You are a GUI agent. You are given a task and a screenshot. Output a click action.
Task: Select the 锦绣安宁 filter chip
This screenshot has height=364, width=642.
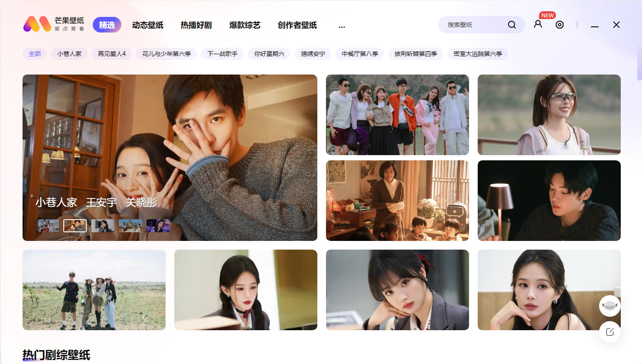[x=313, y=54]
